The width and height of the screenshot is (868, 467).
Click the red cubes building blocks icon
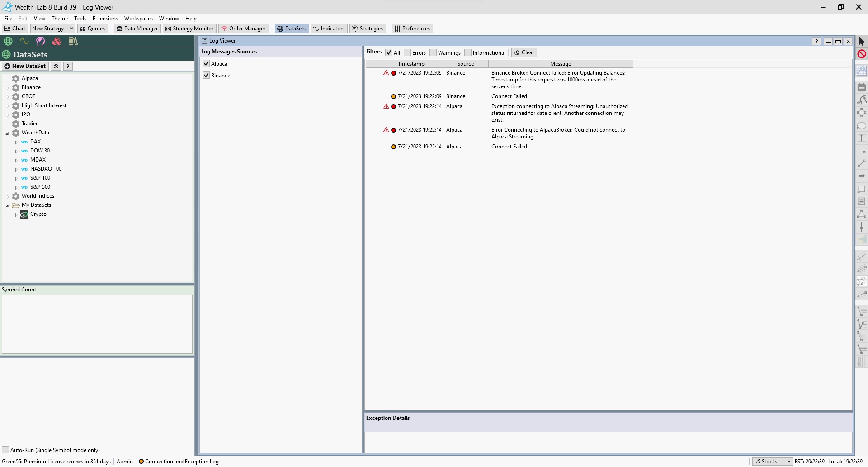[57, 41]
